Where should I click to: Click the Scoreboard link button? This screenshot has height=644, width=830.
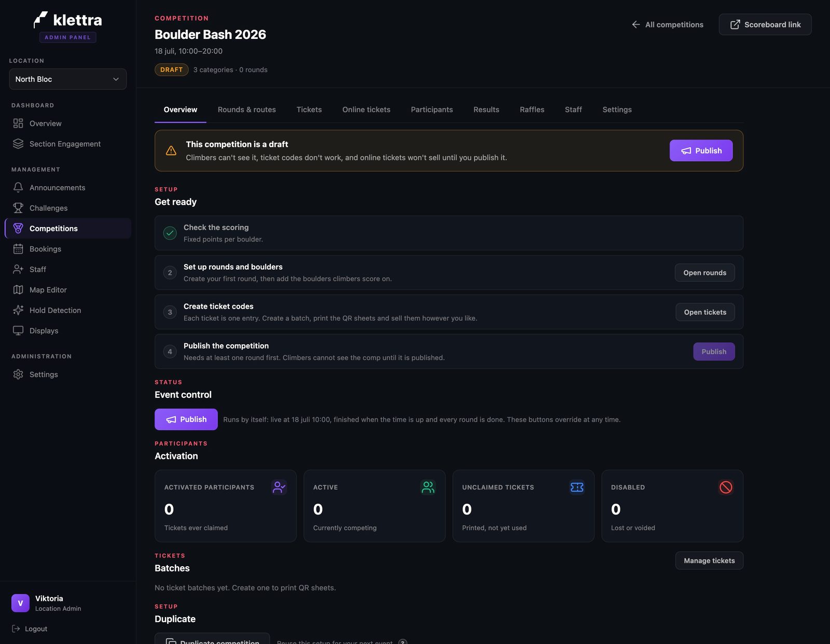coord(765,24)
